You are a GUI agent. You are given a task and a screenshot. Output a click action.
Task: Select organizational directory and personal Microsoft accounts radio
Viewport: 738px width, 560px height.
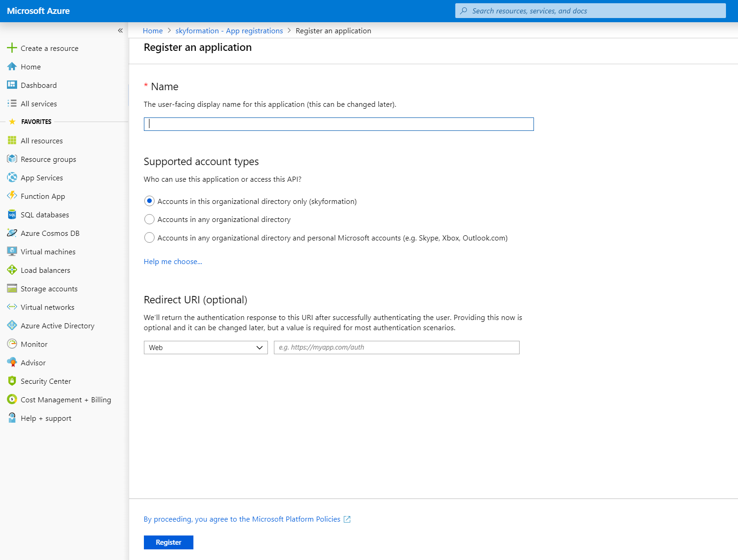pyautogui.click(x=149, y=238)
